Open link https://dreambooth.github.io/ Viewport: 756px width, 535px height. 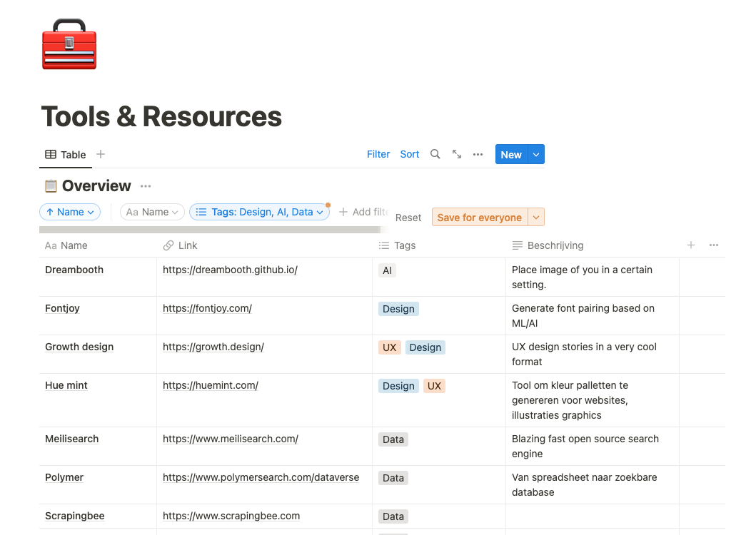click(230, 270)
